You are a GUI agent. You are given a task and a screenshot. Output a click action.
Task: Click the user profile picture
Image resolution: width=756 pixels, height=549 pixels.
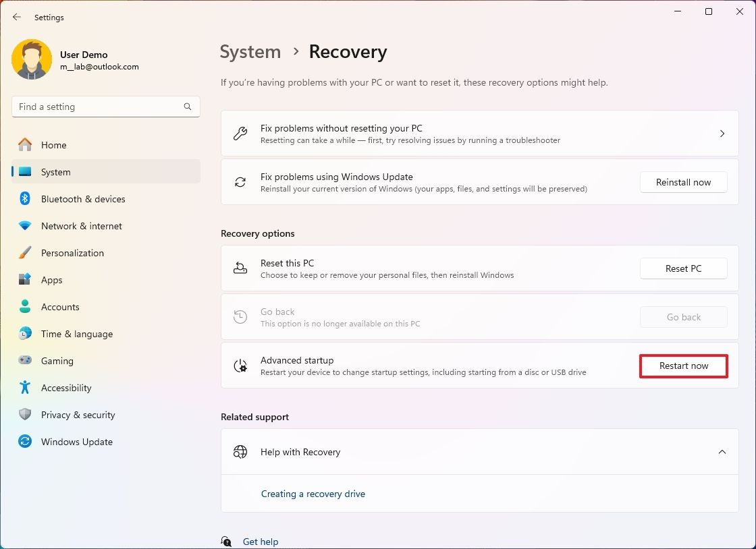coord(32,59)
